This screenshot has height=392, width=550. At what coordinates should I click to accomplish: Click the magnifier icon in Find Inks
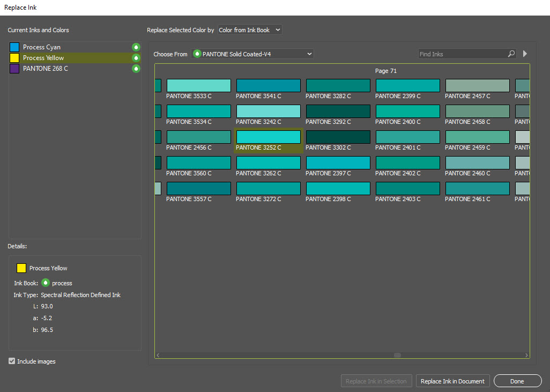[x=511, y=54]
